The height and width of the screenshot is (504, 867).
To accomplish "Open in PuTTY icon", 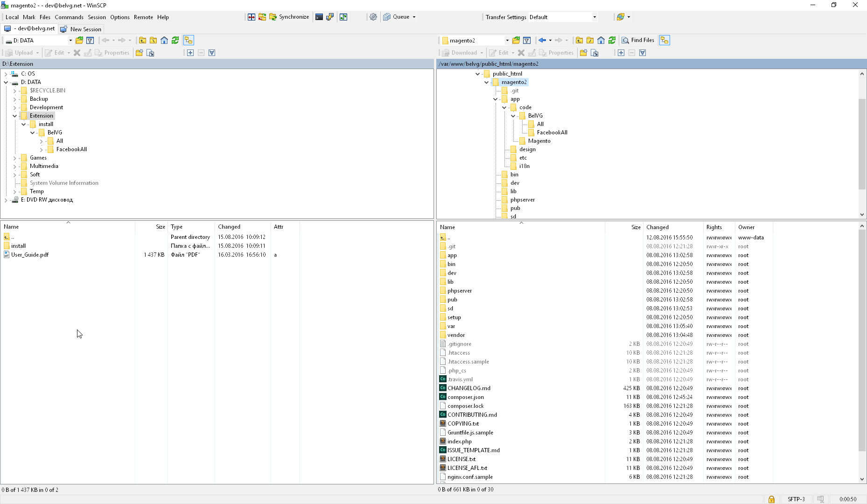I will (330, 17).
